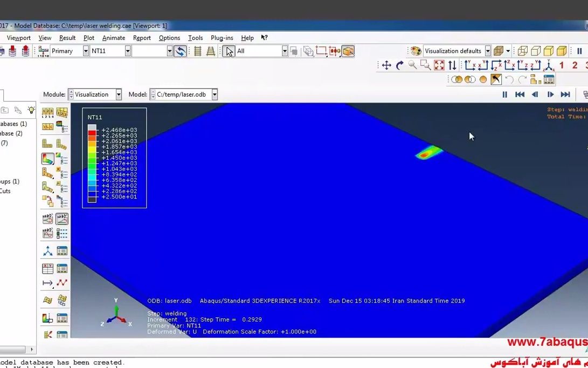Apply the X-Y front view orientation icon

click(x=469, y=66)
